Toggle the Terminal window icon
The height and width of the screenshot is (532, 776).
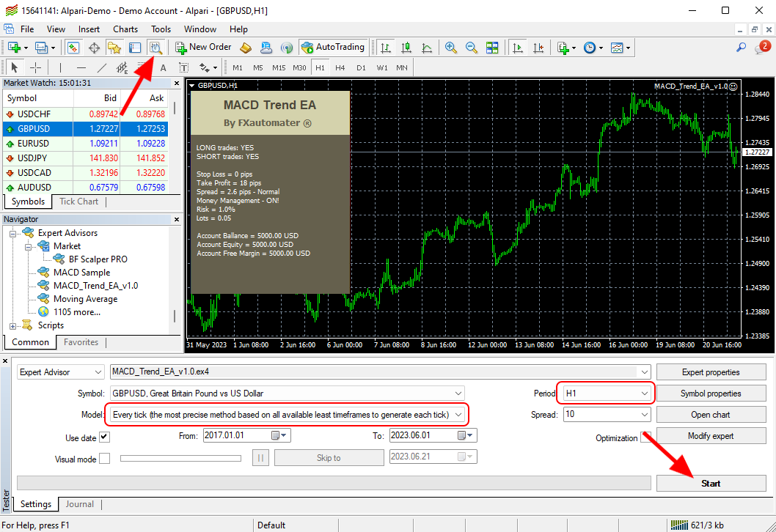(135, 48)
